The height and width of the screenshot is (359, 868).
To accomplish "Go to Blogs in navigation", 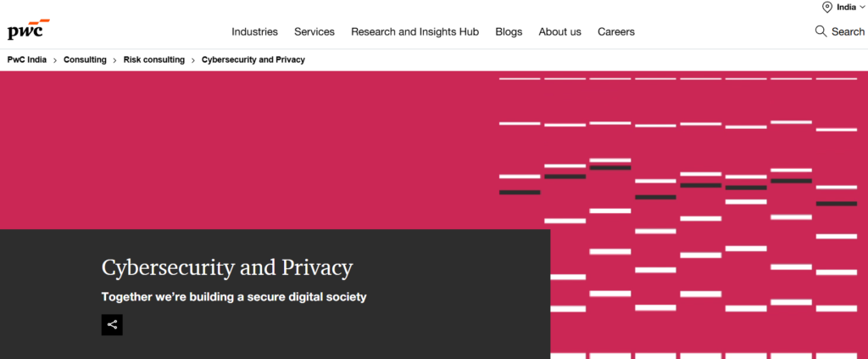I will [x=509, y=31].
